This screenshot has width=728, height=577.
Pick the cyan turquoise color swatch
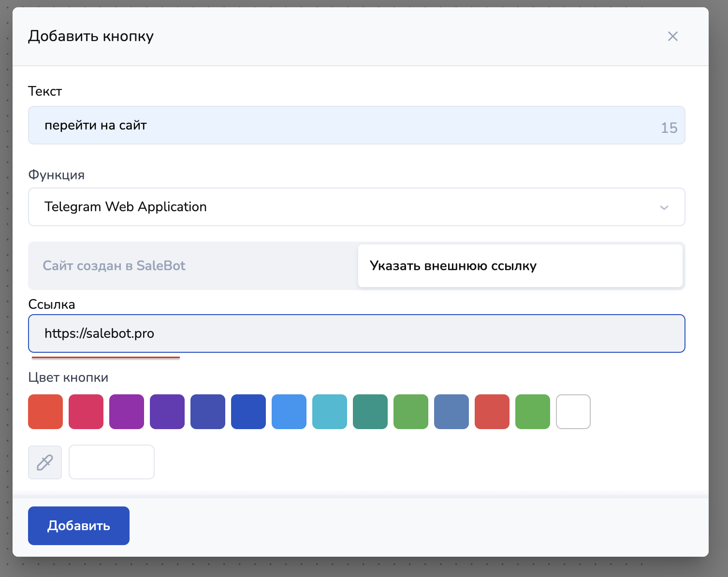[x=330, y=412]
